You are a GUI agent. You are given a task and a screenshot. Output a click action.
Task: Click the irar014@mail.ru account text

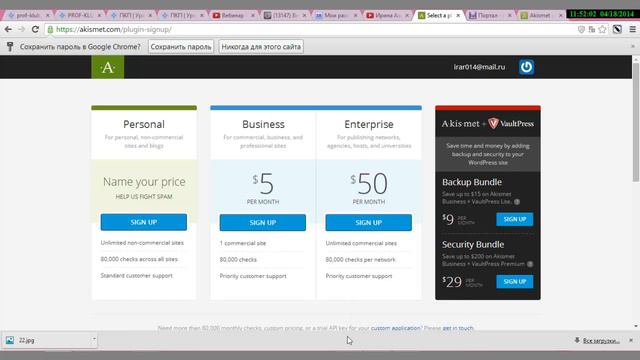[479, 67]
